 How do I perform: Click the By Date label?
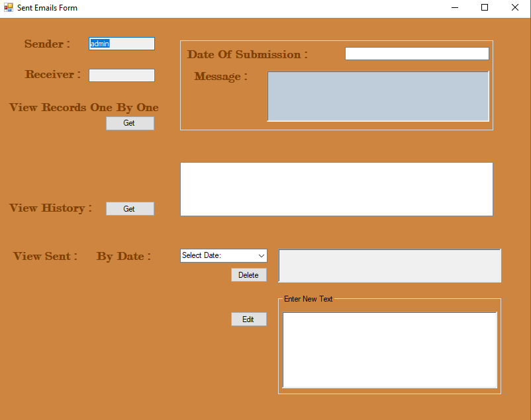[124, 256]
